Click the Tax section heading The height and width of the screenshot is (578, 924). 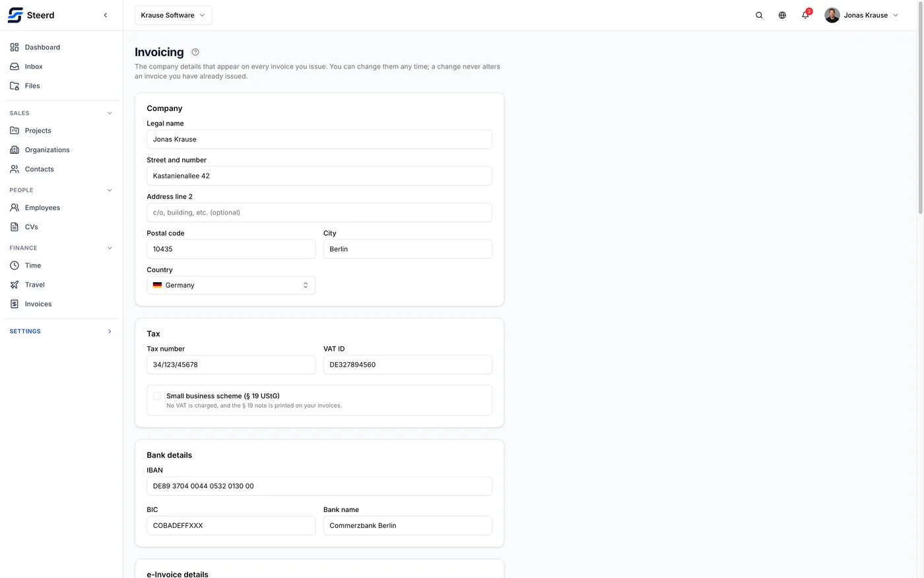tap(153, 334)
